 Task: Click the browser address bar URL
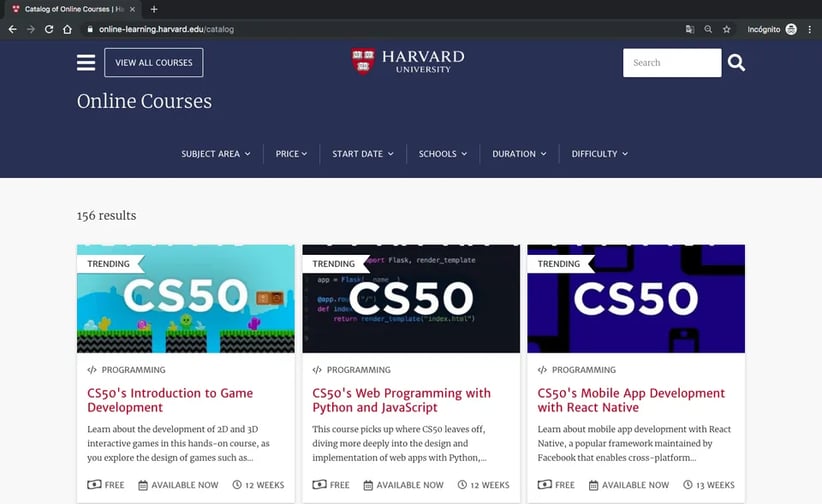pos(166,29)
